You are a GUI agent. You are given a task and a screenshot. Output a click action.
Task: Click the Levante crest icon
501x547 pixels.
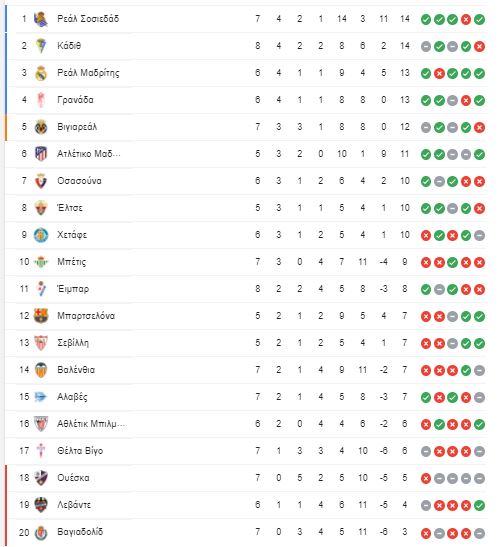click(41, 505)
